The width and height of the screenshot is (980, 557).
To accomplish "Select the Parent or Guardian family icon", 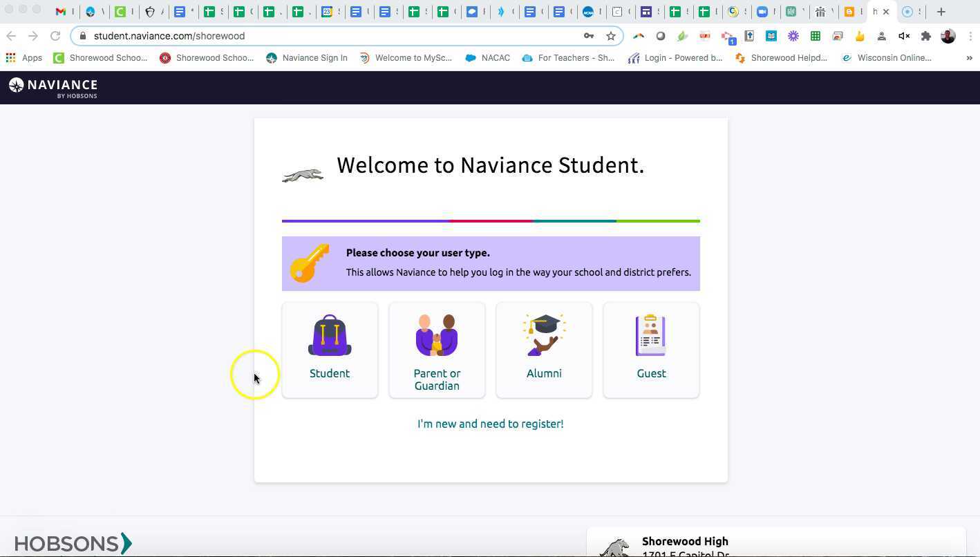I will tap(437, 335).
